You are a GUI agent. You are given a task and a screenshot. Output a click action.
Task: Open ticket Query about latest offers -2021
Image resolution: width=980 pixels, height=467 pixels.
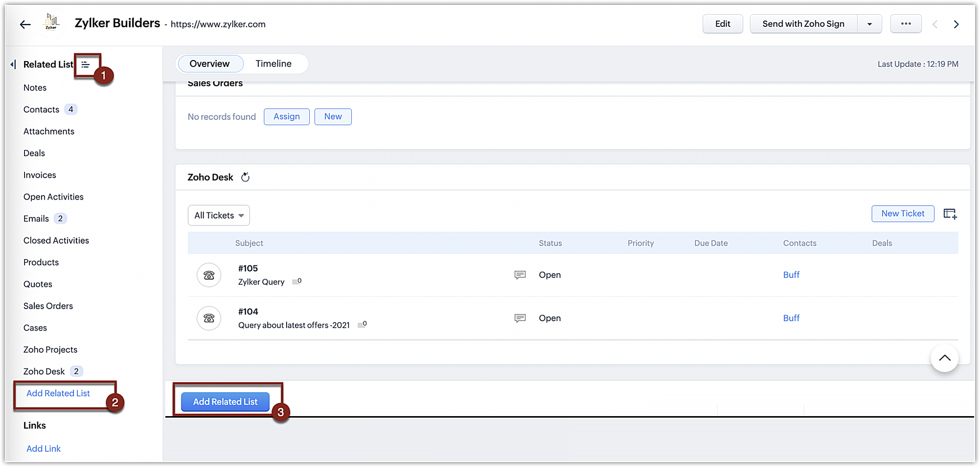tap(294, 325)
